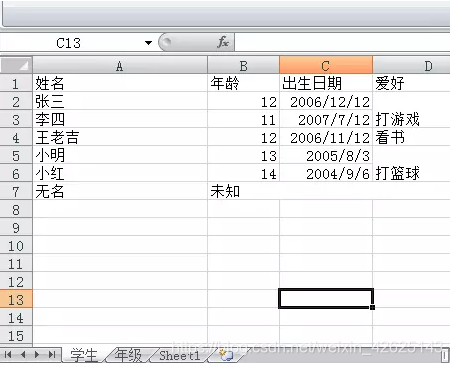Select row 15 header
Viewport: 453px width, 366px height.
coord(16,335)
